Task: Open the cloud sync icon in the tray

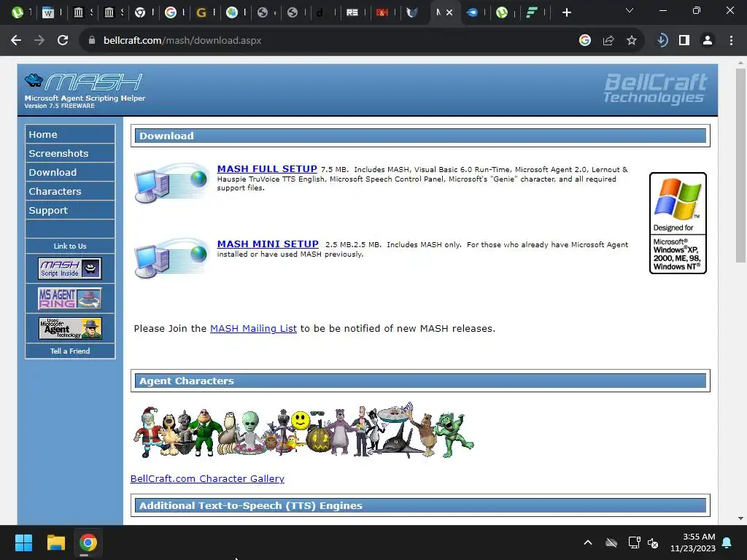Action: tap(611, 542)
